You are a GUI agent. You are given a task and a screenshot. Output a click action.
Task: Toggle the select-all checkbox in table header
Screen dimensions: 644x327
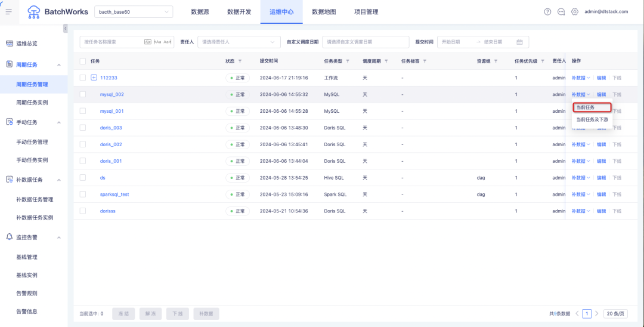[83, 61]
